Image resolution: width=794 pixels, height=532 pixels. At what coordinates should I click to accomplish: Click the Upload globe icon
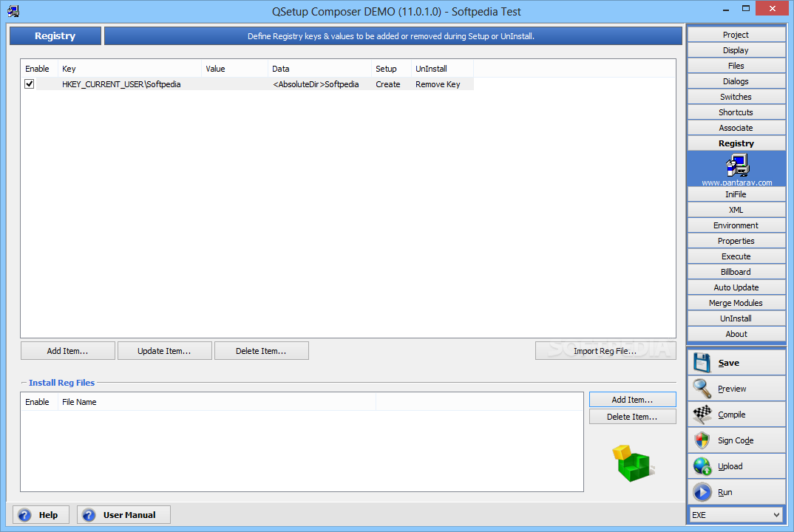point(702,466)
